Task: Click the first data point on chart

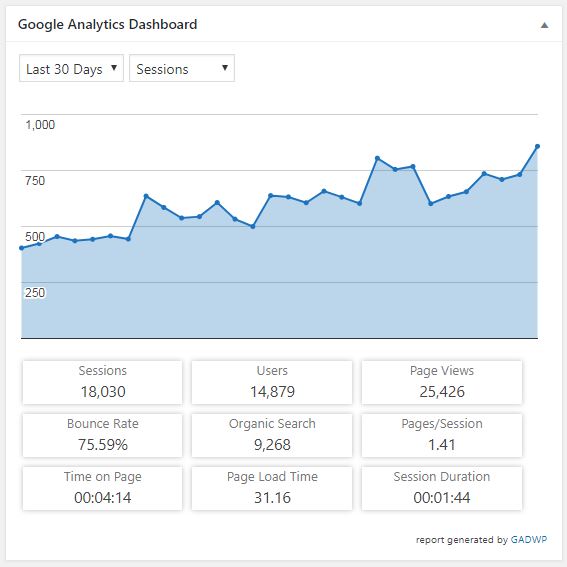Action: tap(22, 248)
